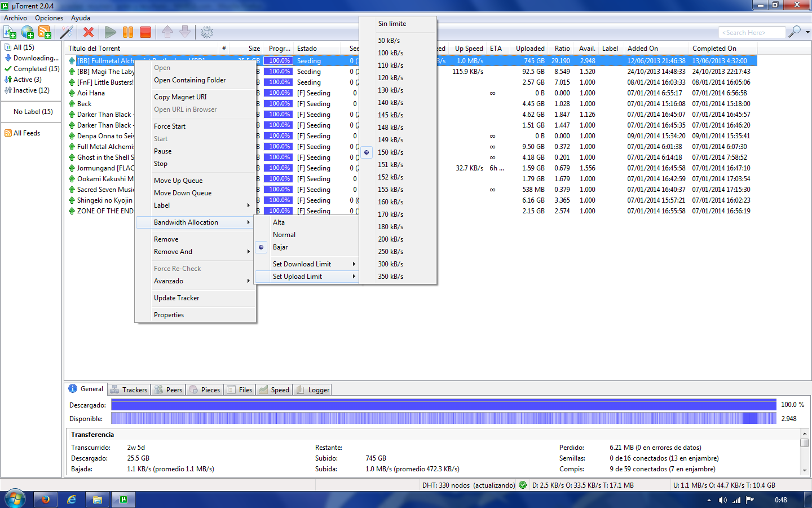Image resolution: width=812 pixels, height=508 pixels.
Task: Open the Ayuda menu
Action: coord(81,18)
